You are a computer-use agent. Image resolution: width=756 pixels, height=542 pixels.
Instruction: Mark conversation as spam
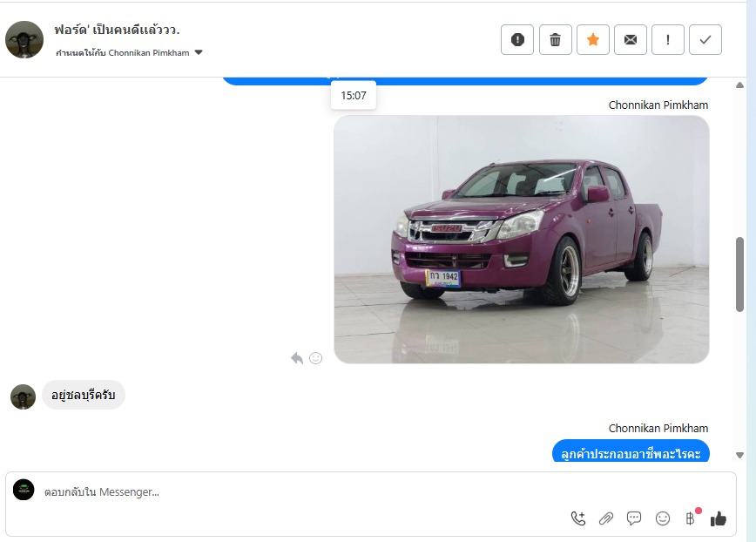(x=517, y=39)
